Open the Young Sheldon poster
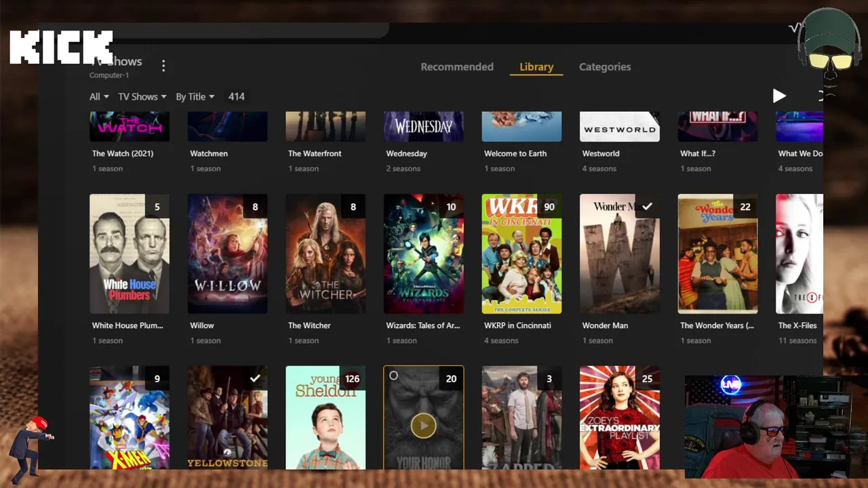The width and height of the screenshot is (868, 488). pyautogui.click(x=325, y=418)
